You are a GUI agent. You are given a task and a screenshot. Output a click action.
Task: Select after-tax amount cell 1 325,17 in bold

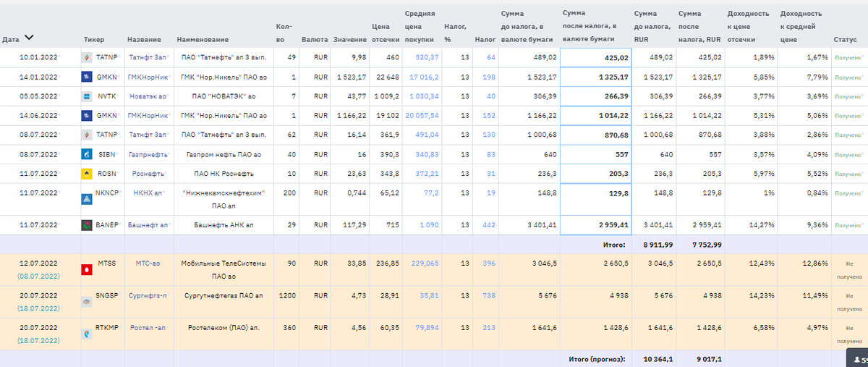pyautogui.click(x=596, y=77)
